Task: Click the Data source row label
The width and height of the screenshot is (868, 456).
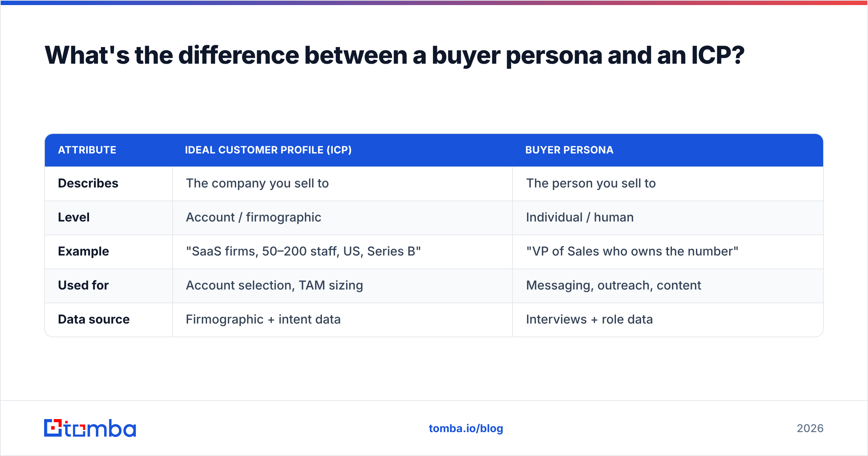Action: pyautogui.click(x=94, y=319)
